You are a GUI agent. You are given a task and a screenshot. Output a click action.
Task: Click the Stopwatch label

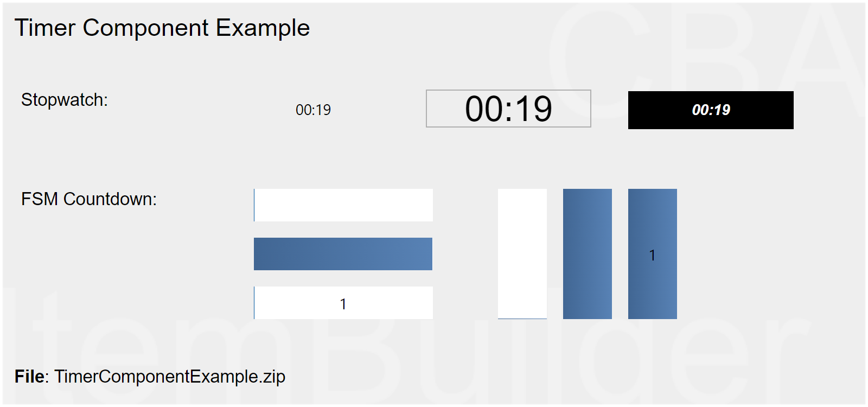65,100
